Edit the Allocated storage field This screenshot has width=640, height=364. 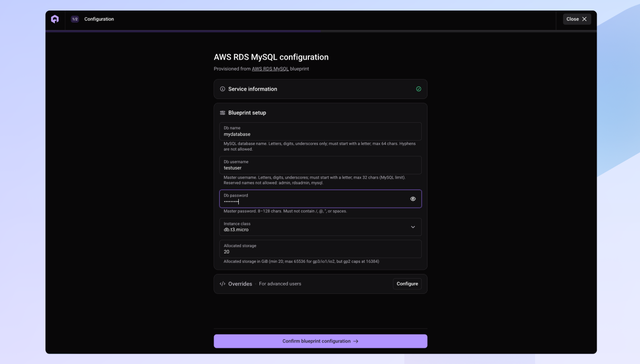click(x=321, y=249)
